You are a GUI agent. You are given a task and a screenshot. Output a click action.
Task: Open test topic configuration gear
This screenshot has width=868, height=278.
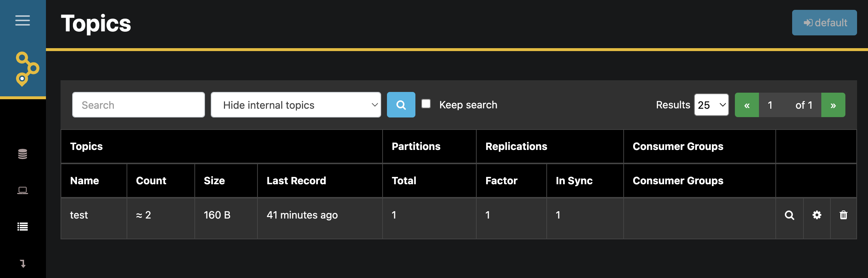pos(817,215)
